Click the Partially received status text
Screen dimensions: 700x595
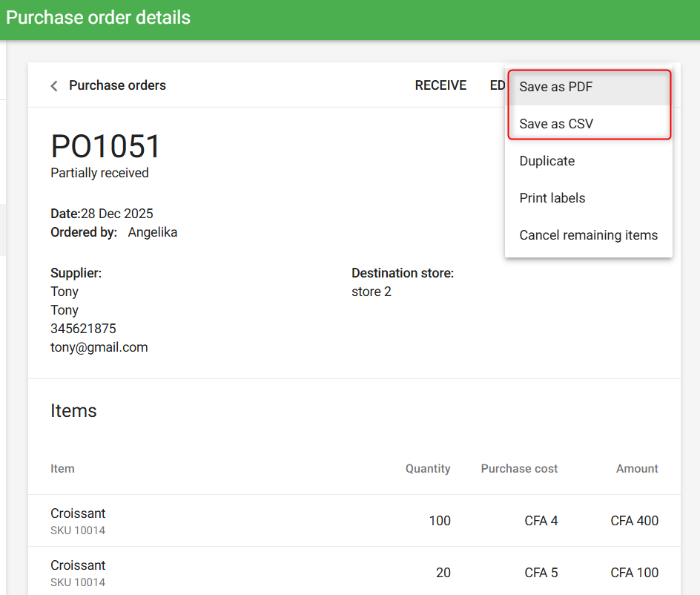99,173
